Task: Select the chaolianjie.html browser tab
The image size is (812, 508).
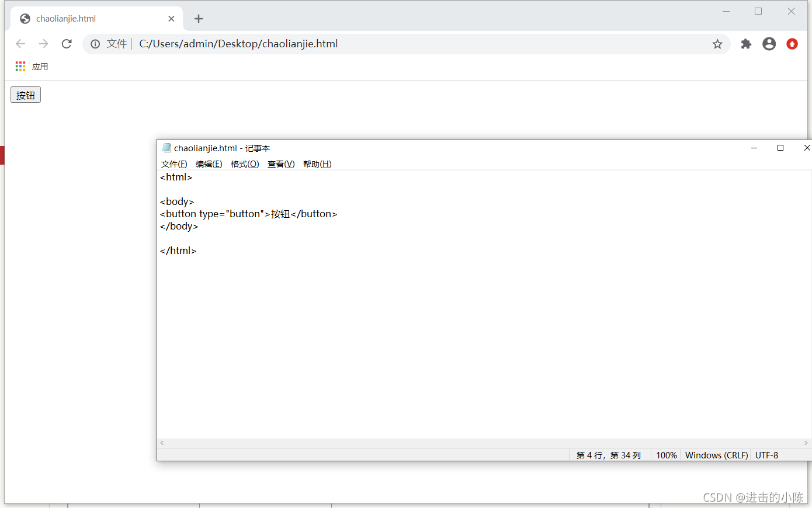Action: [96, 19]
